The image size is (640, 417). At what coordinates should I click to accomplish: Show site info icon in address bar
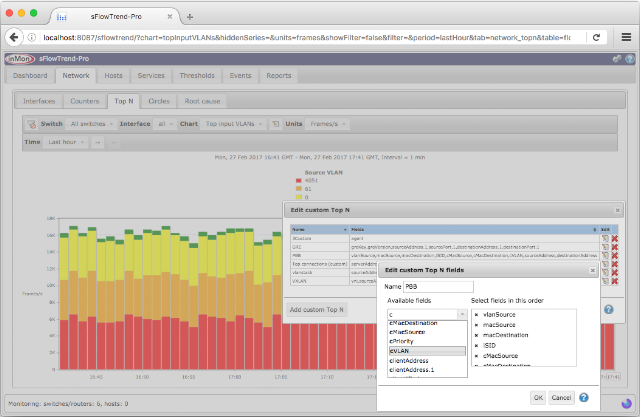tap(31, 38)
